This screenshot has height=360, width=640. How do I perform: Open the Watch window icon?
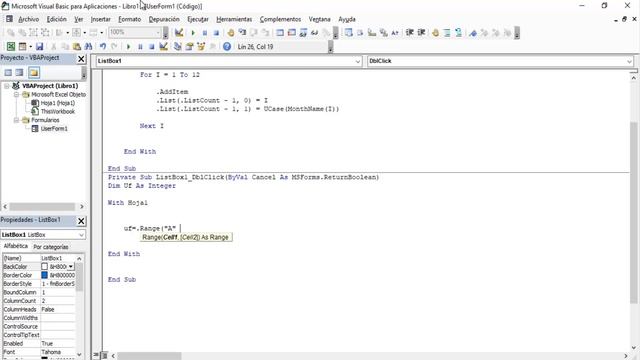click(x=303, y=33)
